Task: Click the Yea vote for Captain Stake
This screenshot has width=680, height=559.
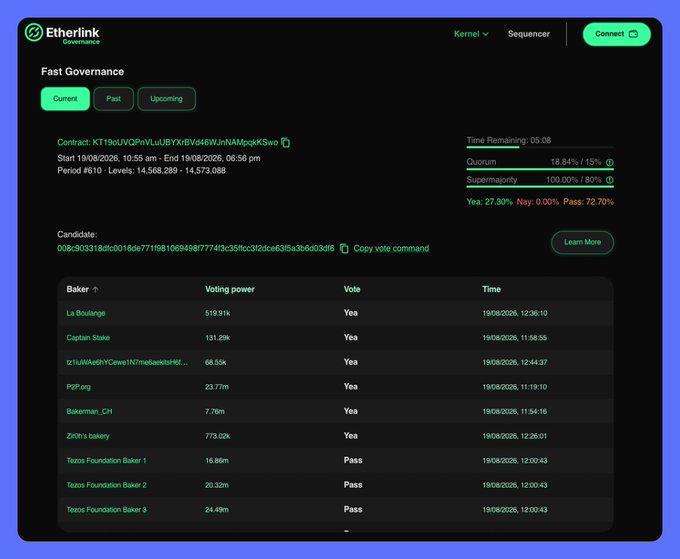Action: click(350, 337)
